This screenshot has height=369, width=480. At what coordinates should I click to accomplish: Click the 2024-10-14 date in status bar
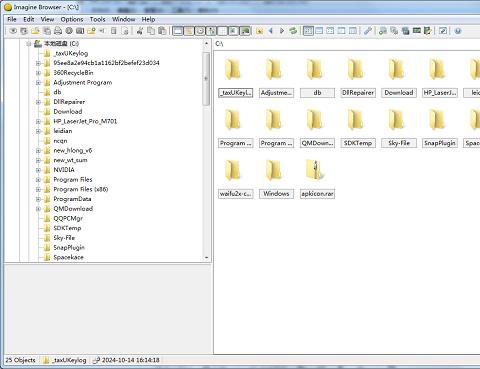(131, 360)
